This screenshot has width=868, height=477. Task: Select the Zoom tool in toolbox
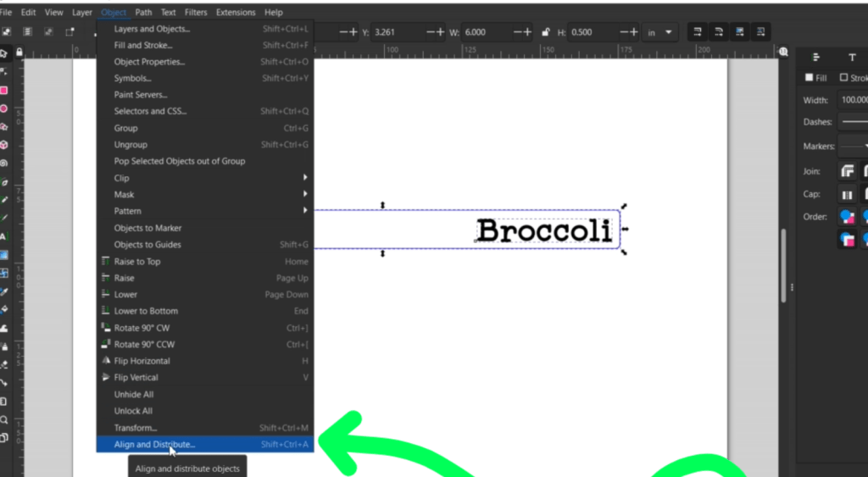[3, 419]
